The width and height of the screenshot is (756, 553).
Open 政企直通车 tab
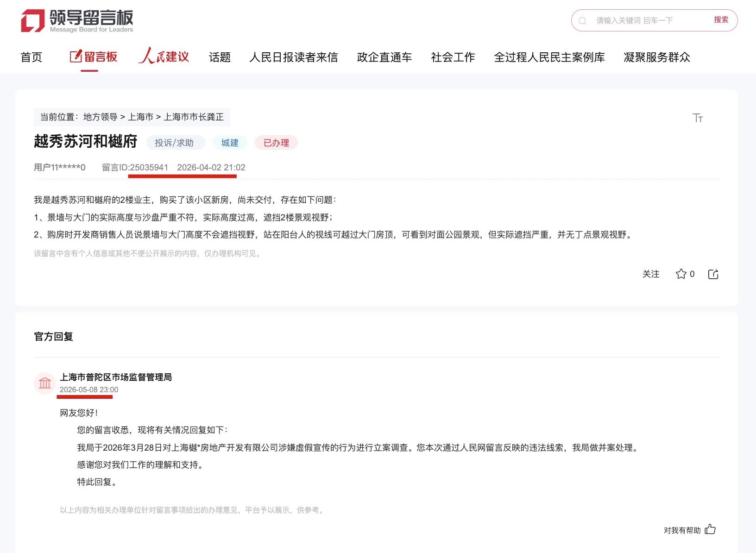(x=384, y=57)
